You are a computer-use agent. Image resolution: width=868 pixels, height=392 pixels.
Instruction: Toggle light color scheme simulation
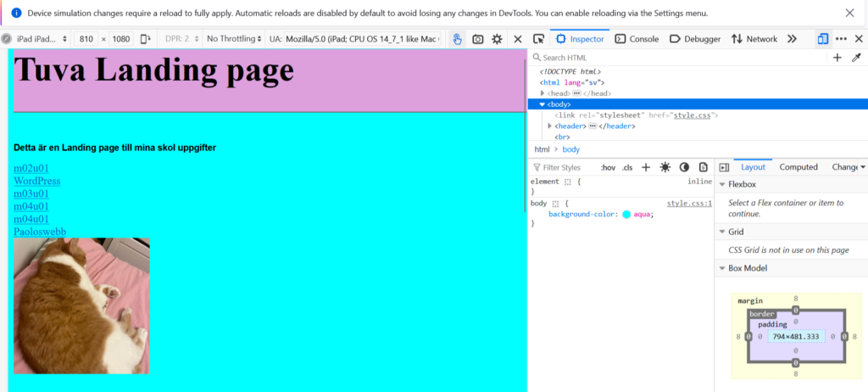pos(665,167)
